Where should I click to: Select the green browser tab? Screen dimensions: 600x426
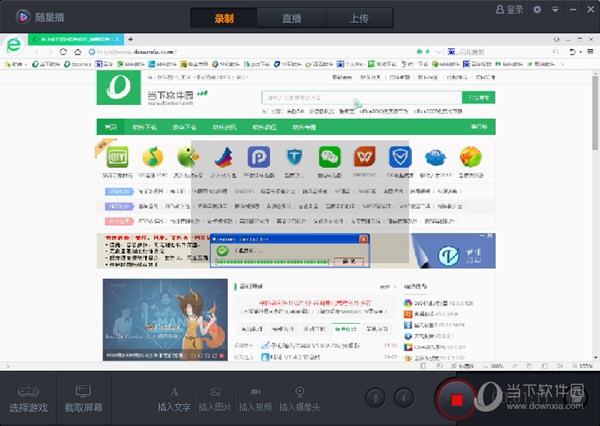point(76,39)
